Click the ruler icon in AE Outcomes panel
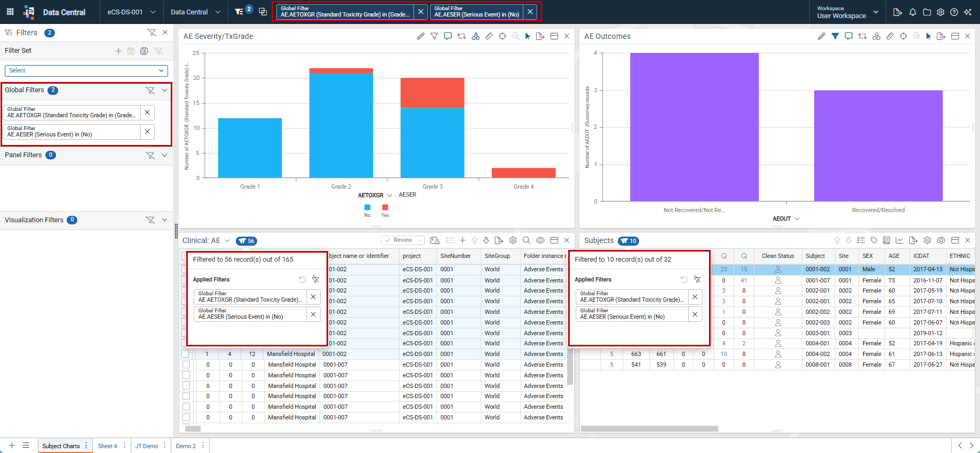The width and height of the screenshot is (980, 453). coord(890,36)
